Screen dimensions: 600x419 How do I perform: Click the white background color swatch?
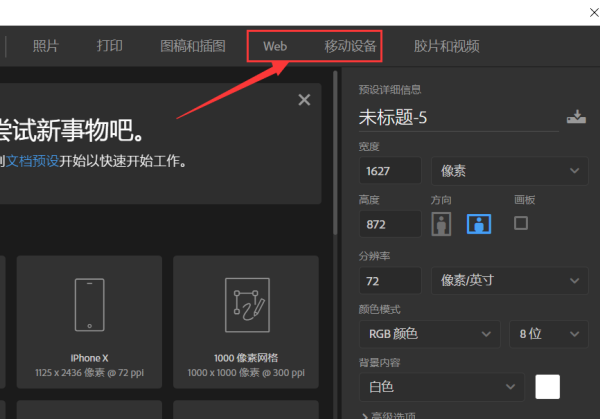click(x=547, y=386)
